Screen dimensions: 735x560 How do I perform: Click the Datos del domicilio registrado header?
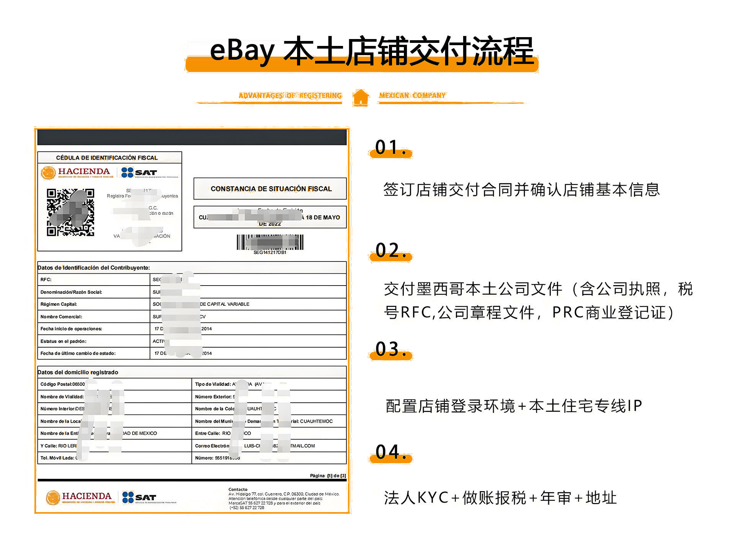pyautogui.click(x=78, y=372)
